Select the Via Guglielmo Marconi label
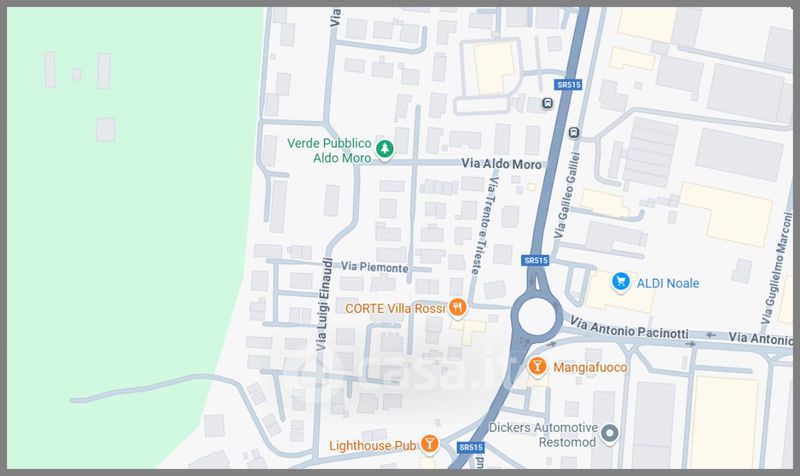Screen dimensions: 800x476 pyautogui.click(x=777, y=268)
